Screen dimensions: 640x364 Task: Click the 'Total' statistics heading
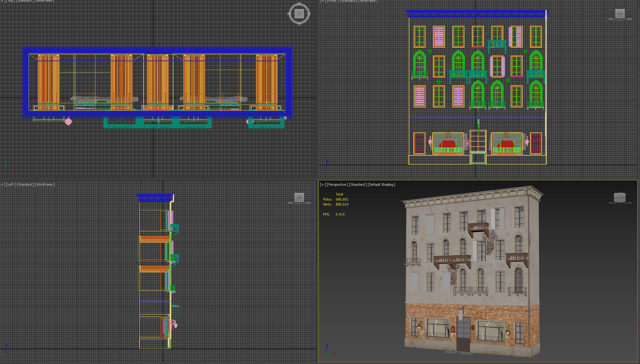click(x=339, y=194)
